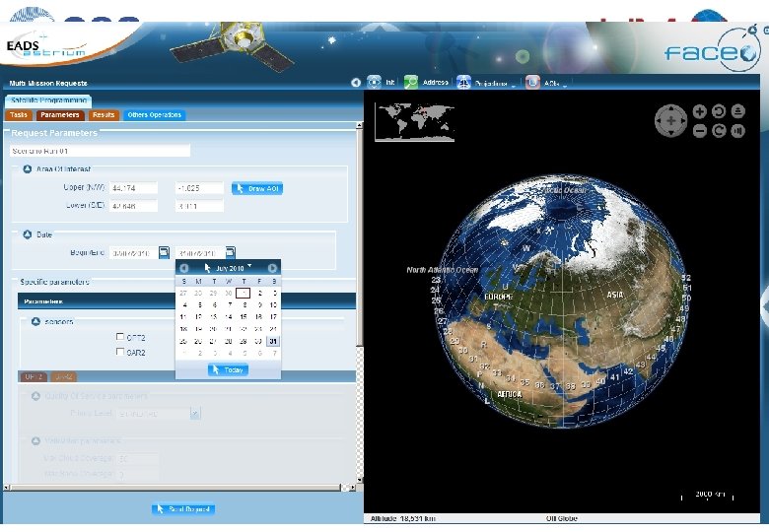The height and width of the screenshot is (532, 769).
Task: Open the Others Operations tab
Action: (155, 114)
